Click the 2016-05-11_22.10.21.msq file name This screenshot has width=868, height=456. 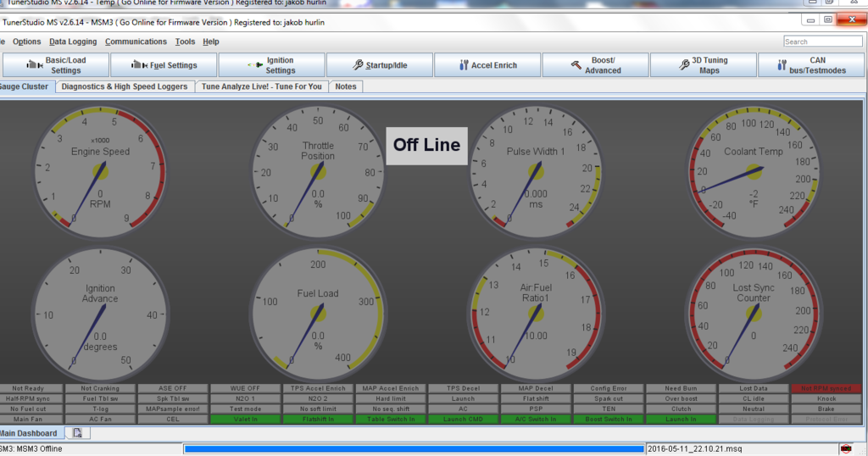pos(695,449)
